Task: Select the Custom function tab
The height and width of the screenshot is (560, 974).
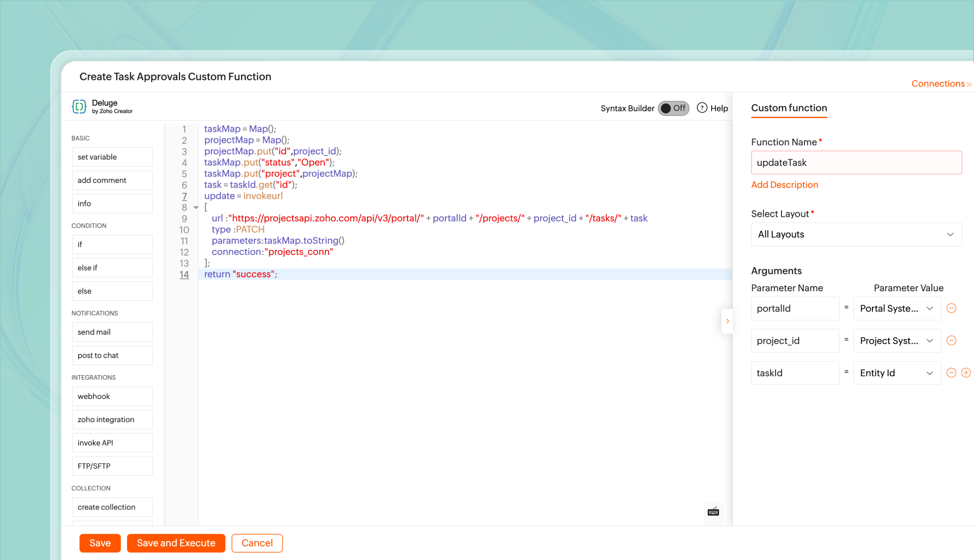Action: pos(789,108)
